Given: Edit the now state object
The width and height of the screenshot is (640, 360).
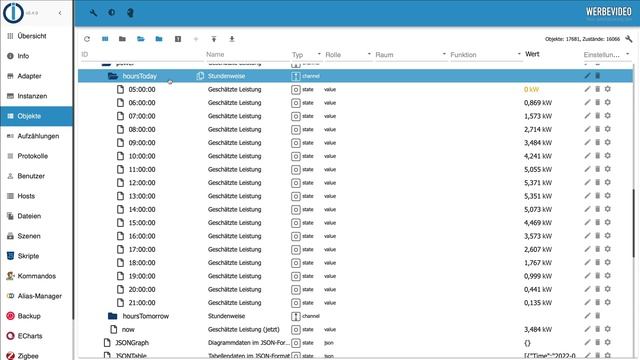Looking at the screenshot, I should (587, 329).
